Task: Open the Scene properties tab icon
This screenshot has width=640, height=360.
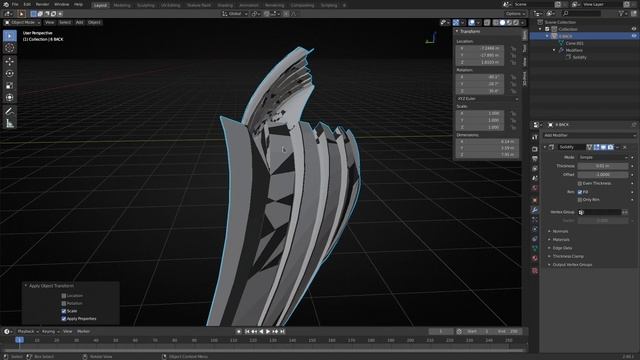Action: coord(535,178)
